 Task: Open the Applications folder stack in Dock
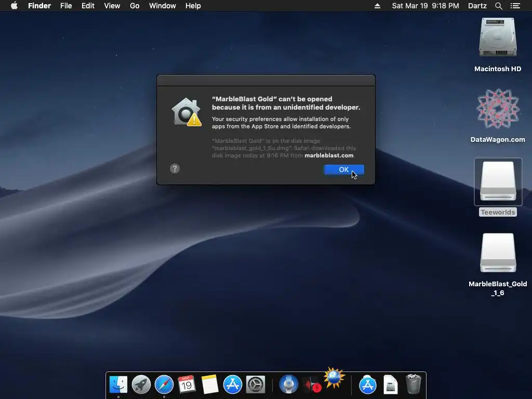point(368,384)
